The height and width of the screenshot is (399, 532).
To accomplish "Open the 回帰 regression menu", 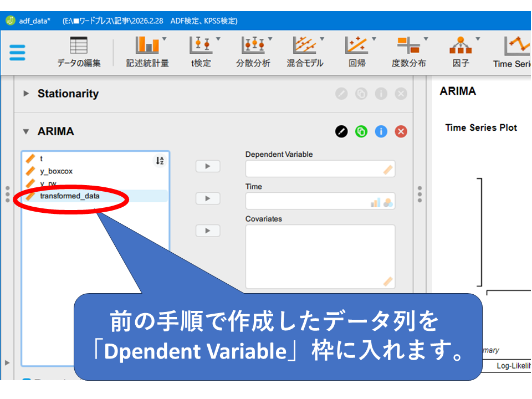I will [x=357, y=53].
